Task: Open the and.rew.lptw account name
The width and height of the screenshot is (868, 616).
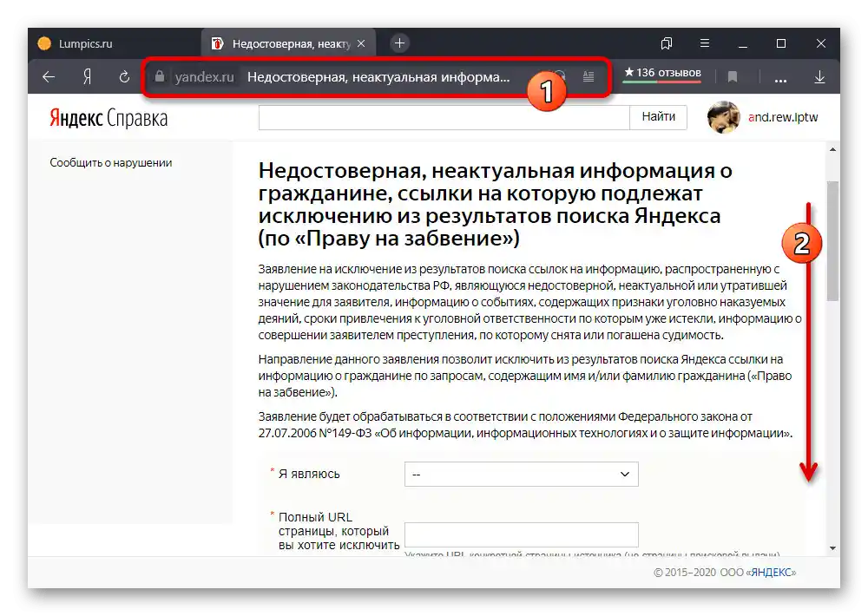Action: point(783,117)
